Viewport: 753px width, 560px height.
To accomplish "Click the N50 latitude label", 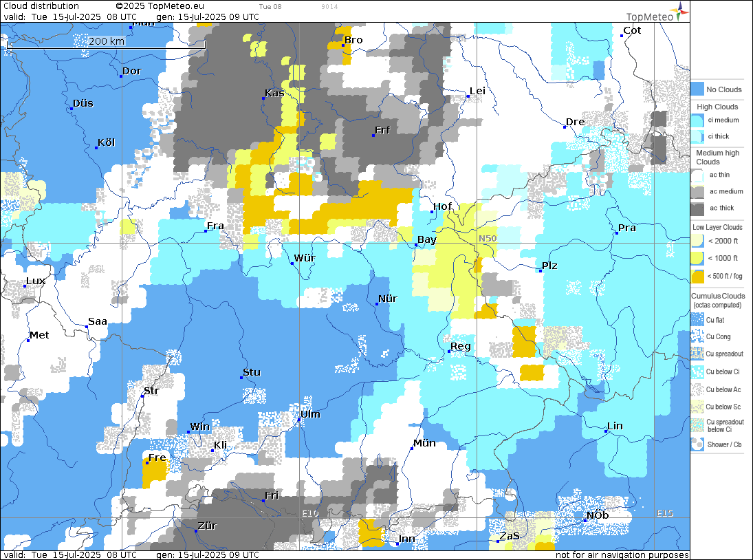I will pos(488,238).
